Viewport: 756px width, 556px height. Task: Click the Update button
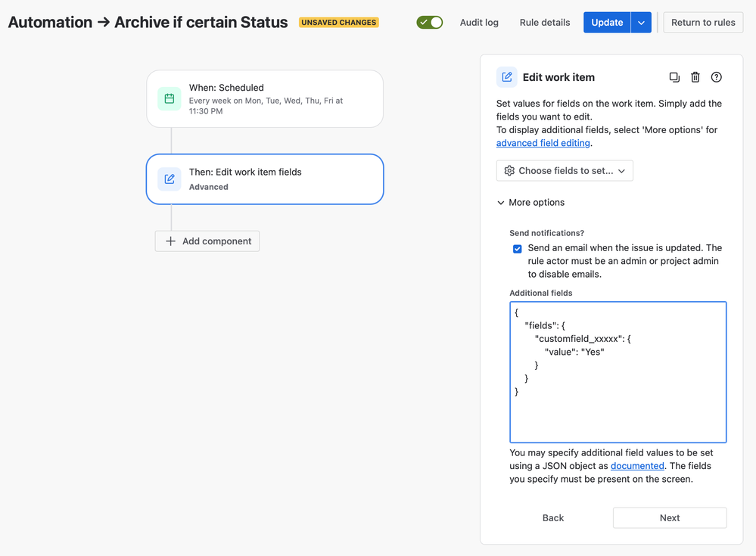(x=607, y=23)
